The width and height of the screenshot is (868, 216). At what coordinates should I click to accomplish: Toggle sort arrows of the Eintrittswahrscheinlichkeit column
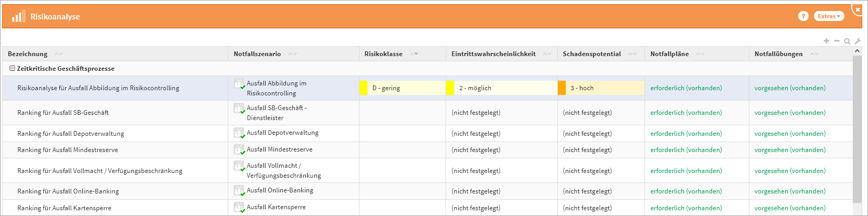click(x=547, y=54)
